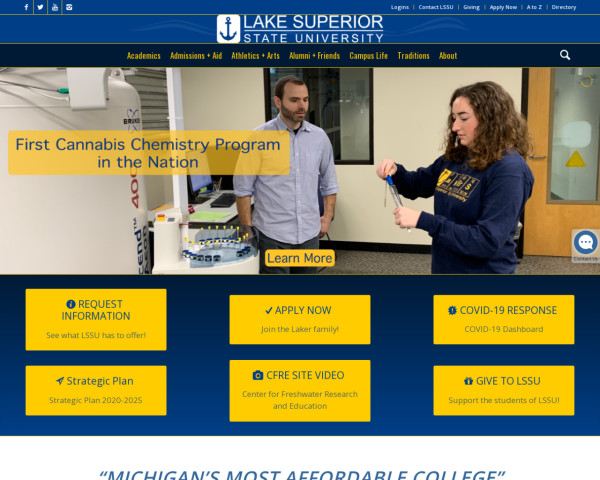Image resolution: width=600 pixels, height=480 pixels.
Task: Open the Twitter social icon
Action: click(41, 7)
